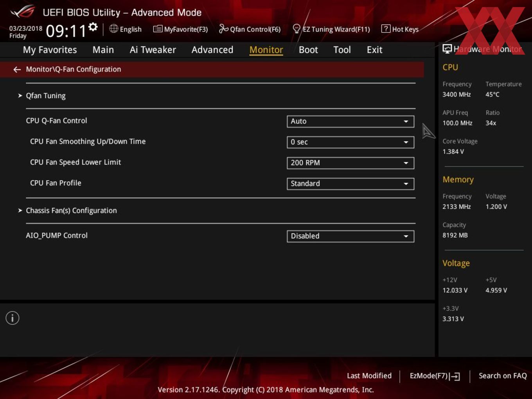This screenshot has width=532, height=399.
Task: Click Search on FAQ
Action: click(503, 376)
